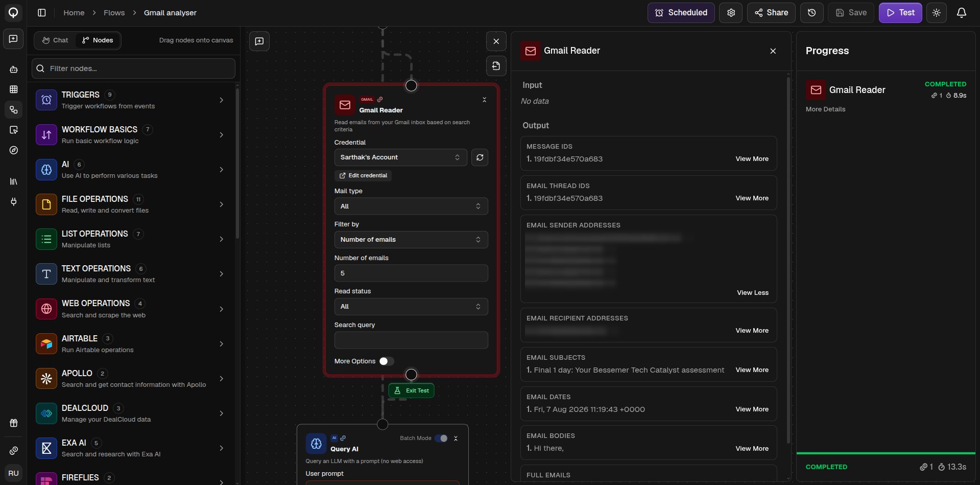Image resolution: width=980 pixels, height=485 pixels.
Task: Toggle Batch Mode on Query AI
Action: coord(442,438)
